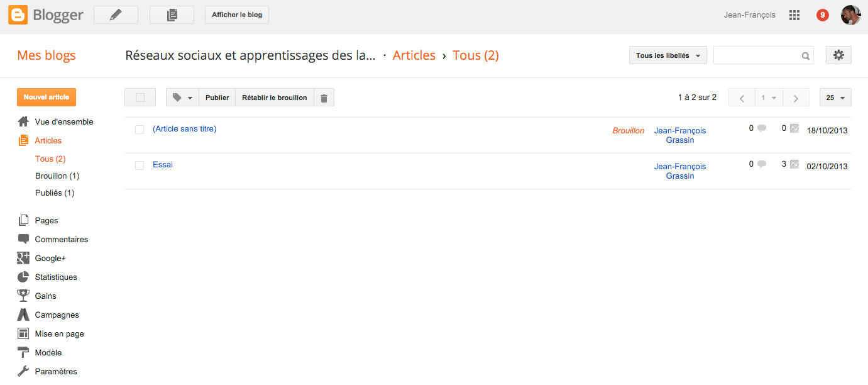This screenshot has height=385, width=868.
Task: Select the "Brouillon (1)" filter
Action: 57,176
